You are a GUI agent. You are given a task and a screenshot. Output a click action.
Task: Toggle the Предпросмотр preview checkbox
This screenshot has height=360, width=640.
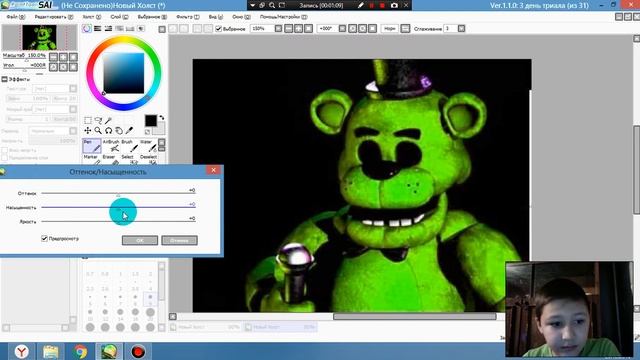tap(44, 238)
